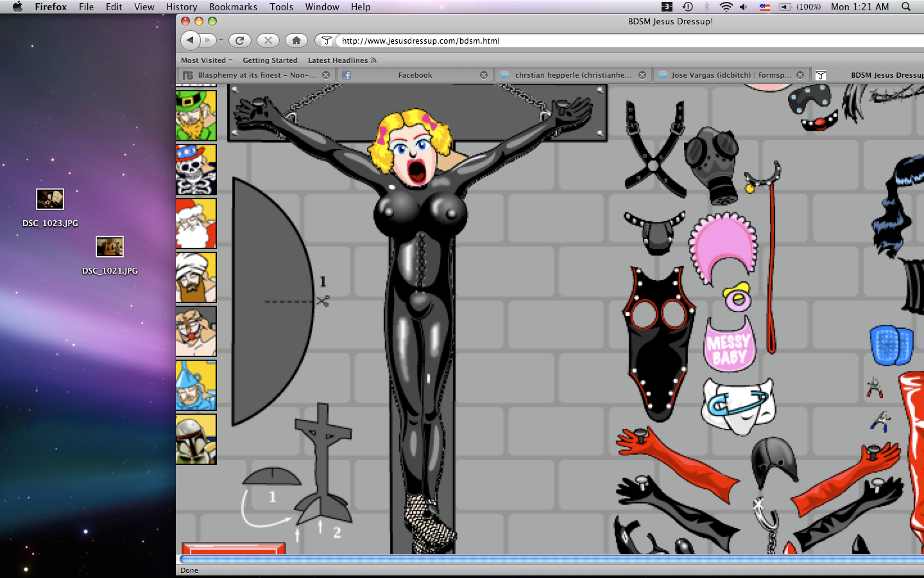This screenshot has width=924, height=578.
Task: Select the skeleton with patriotic hat thumbnail
Action: (196, 170)
